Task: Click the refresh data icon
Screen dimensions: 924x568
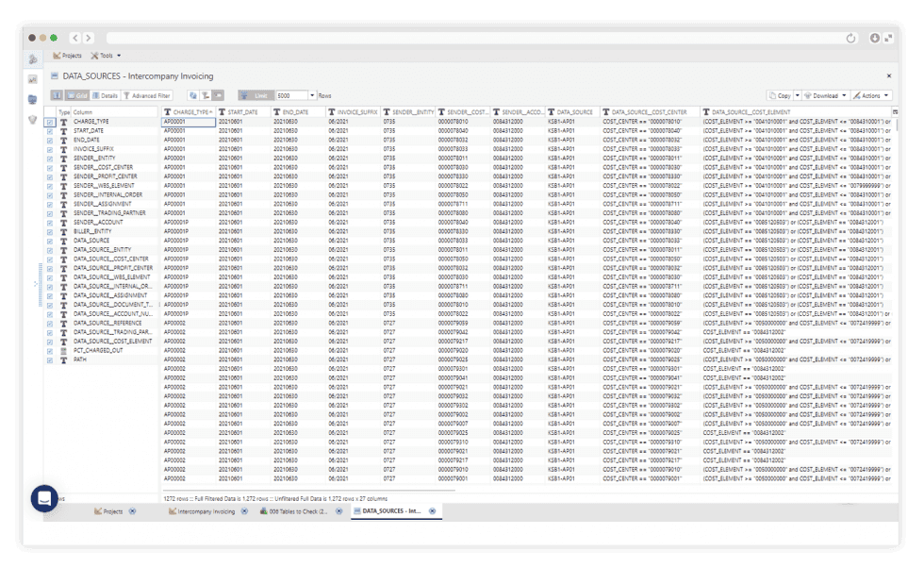Action: [x=192, y=95]
